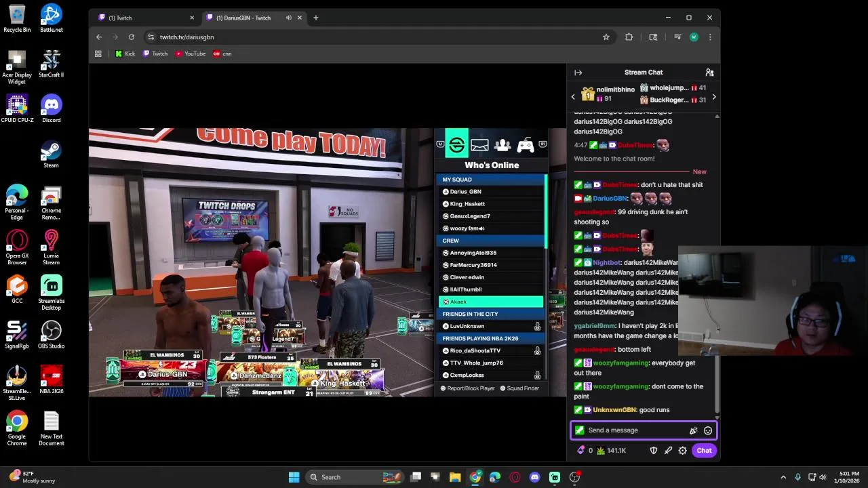Open Chrome apps grid in bookmarks bar
This screenshot has height=488, width=868.
tap(98, 54)
